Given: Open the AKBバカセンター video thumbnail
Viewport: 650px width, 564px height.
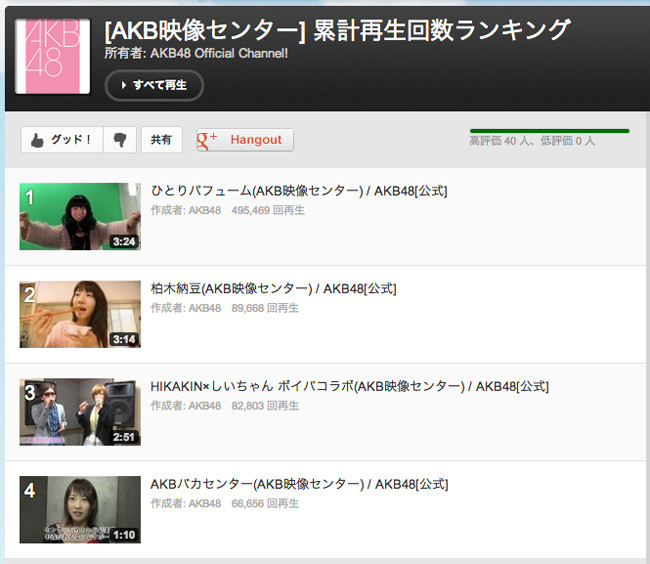Looking at the screenshot, I should point(80,510).
